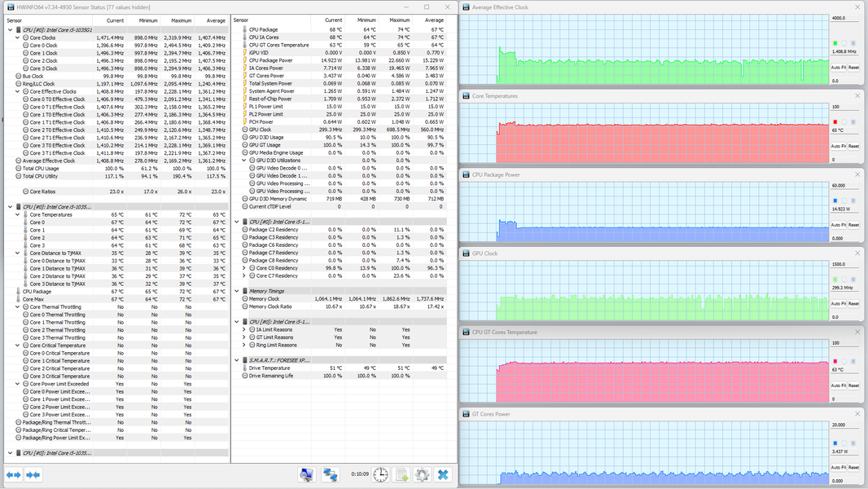Collapse the Core Clocks tree node
This screenshot has width=868, height=489.
(17, 37)
